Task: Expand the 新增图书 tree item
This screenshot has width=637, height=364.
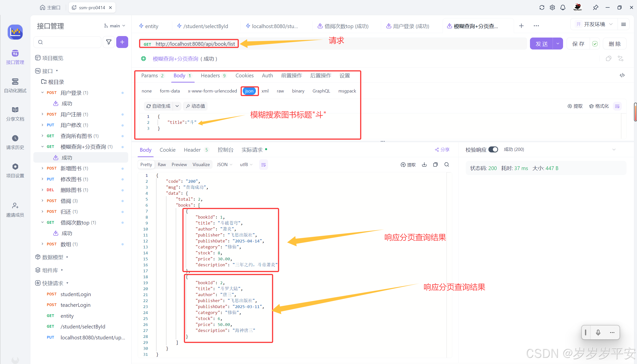Action: click(x=42, y=168)
